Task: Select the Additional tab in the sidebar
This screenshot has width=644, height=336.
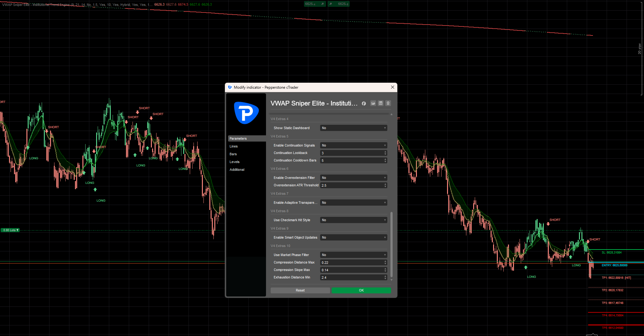Action: tap(237, 170)
